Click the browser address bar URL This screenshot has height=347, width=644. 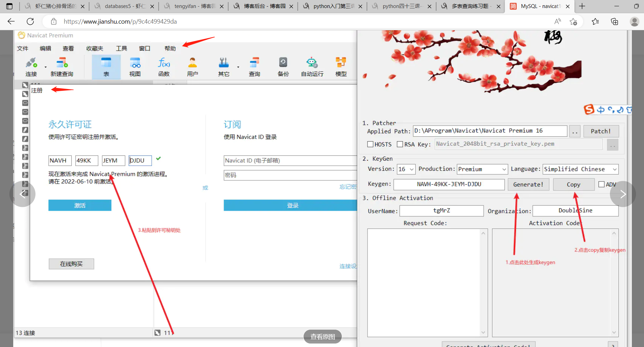[120, 22]
